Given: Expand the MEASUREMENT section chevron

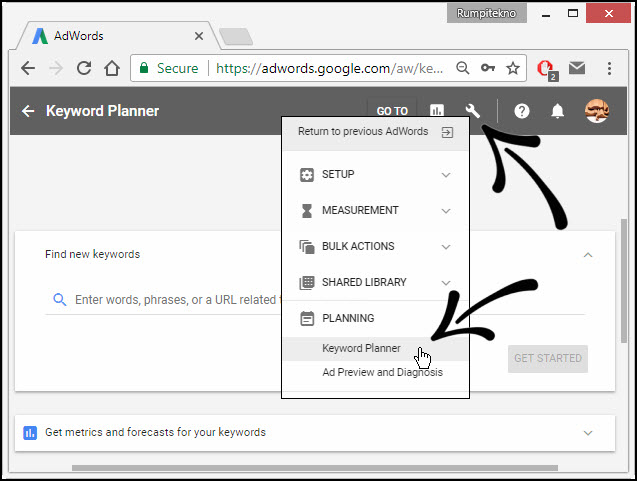Looking at the screenshot, I should pos(446,211).
